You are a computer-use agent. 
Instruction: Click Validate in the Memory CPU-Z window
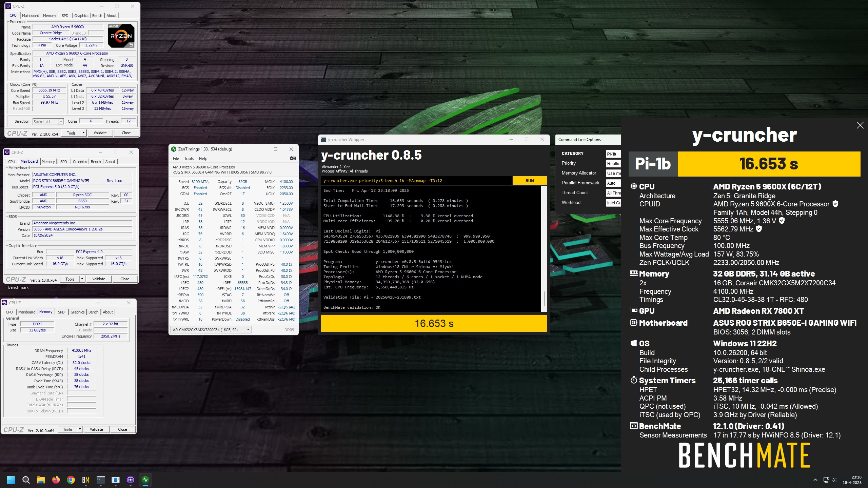pos(96,429)
